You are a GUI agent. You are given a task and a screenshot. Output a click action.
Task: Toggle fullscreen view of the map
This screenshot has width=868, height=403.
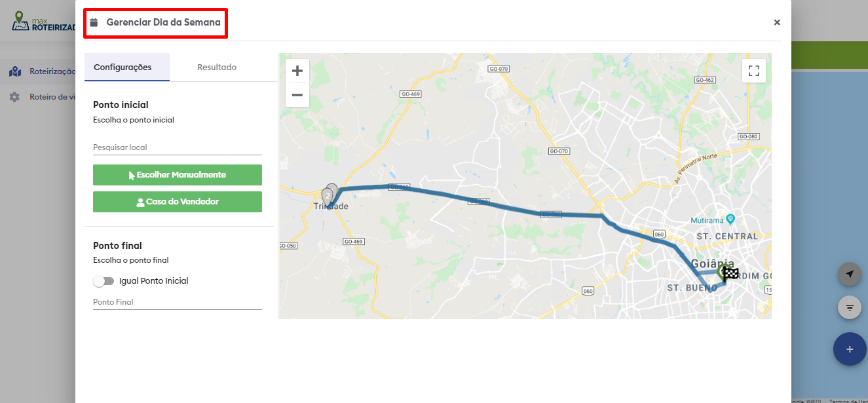[754, 71]
